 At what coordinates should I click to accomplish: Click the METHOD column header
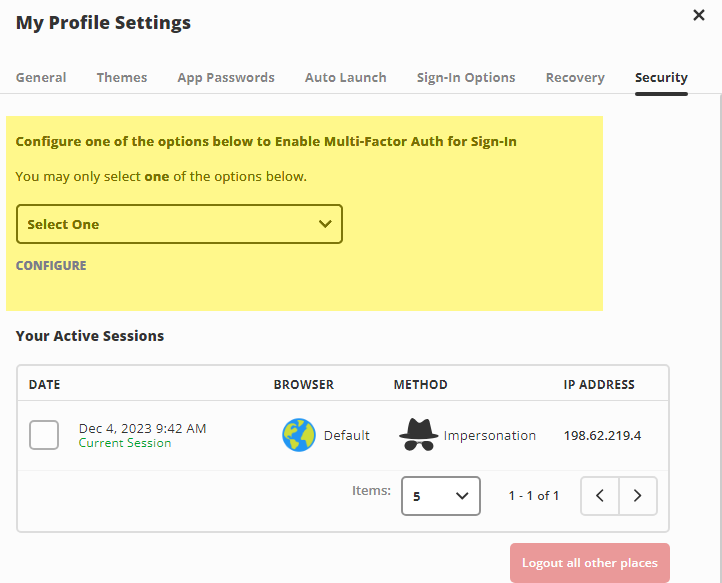[420, 384]
